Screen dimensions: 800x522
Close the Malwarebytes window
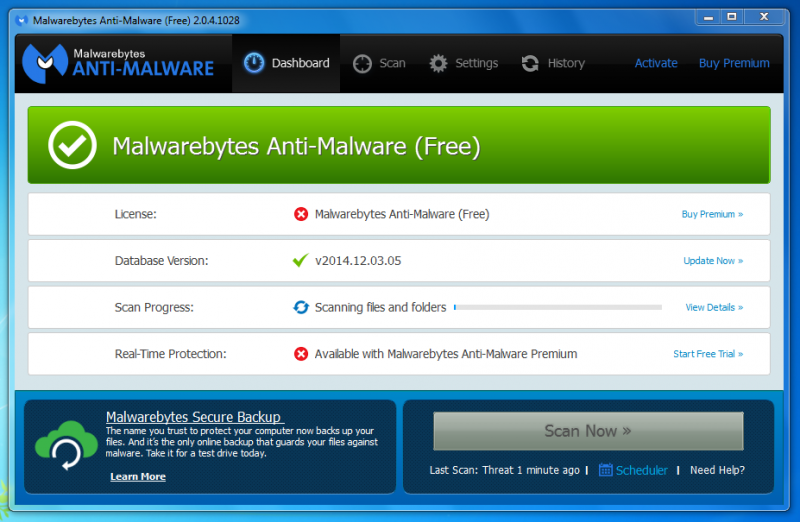click(764, 17)
